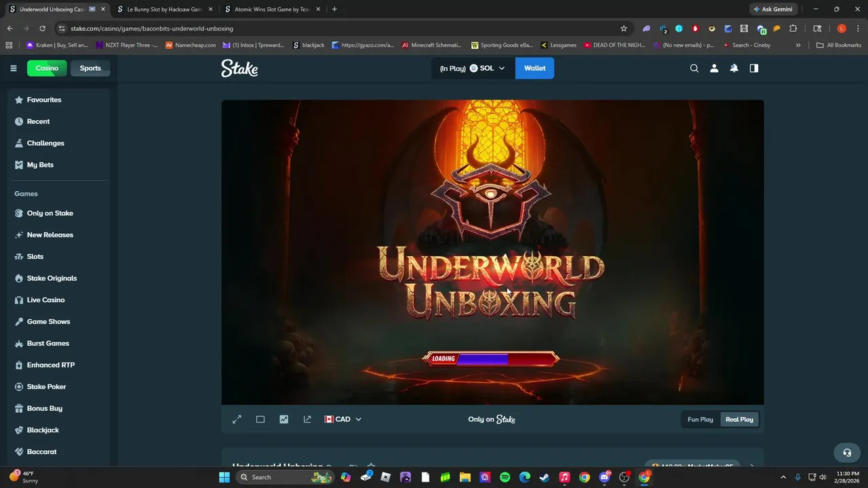This screenshot has height=488, width=868.
Task: Open Stake Poker category
Action: pos(59,386)
